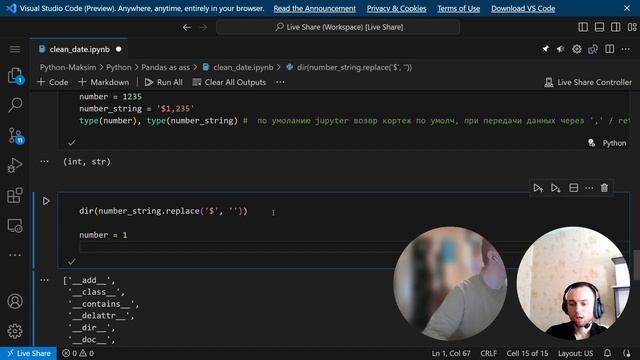The height and width of the screenshot is (360, 640).
Task: Click into the code cell editor line 'number = 1'
Action: click(x=103, y=235)
